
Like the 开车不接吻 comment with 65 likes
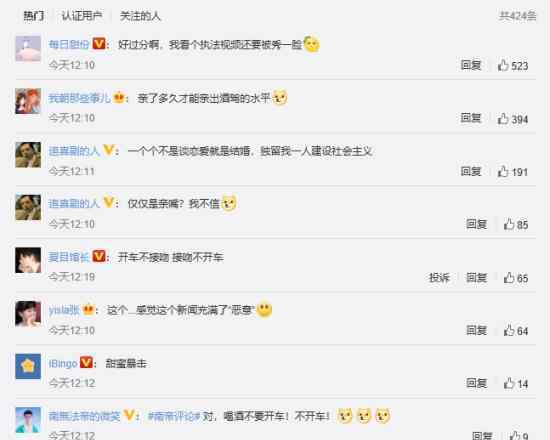click(x=509, y=278)
